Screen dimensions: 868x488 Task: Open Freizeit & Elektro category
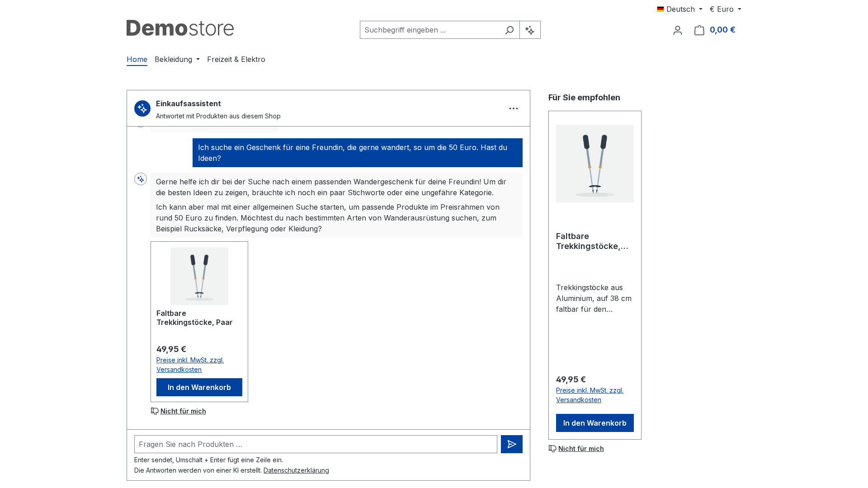236,59
